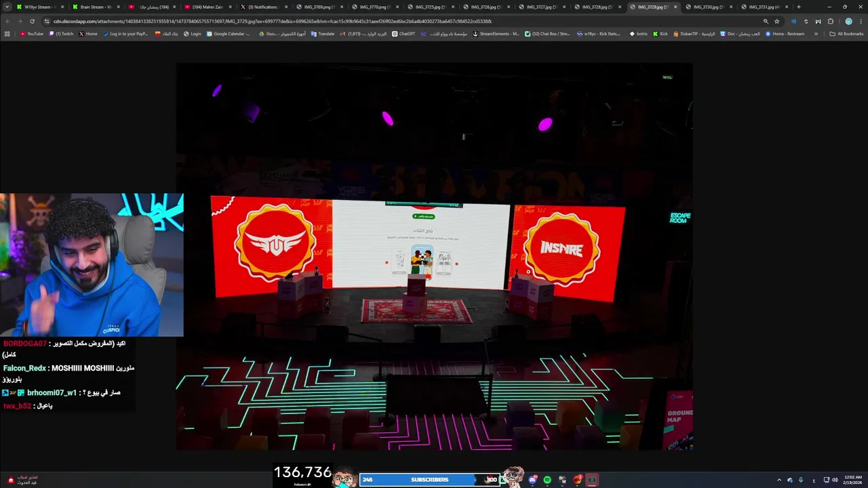Click the SUBSCRIBERS goal progress bar
Screen dimensions: 868x488
click(x=430, y=480)
